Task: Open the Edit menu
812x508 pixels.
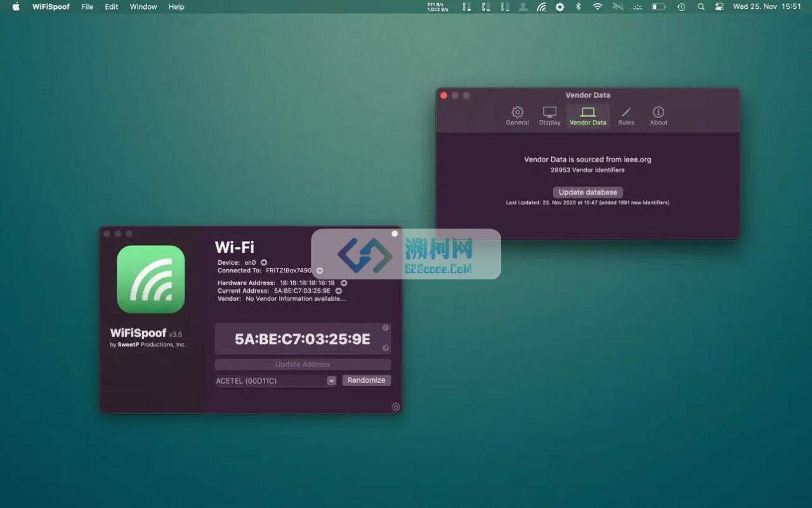Action: pyautogui.click(x=112, y=7)
